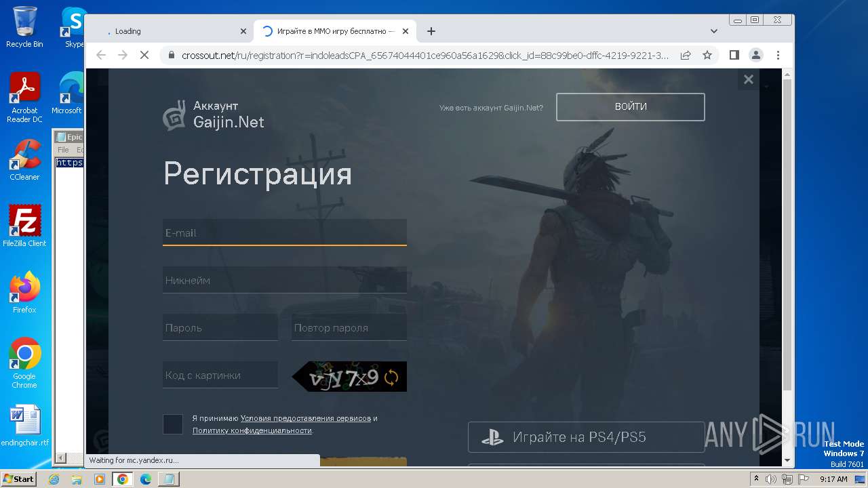The width and height of the screenshot is (868, 488).
Task: Open the Windows Start menu
Action: tap(19, 479)
